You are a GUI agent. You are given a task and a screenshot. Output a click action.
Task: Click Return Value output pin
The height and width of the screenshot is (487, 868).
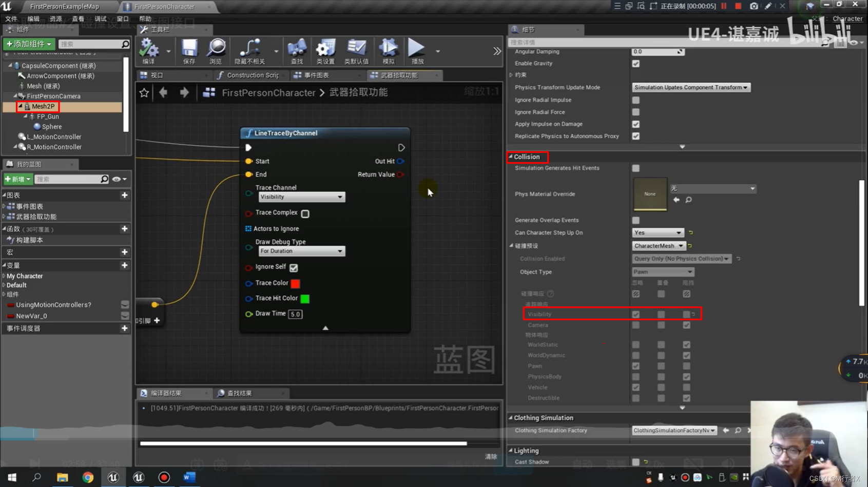tap(400, 174)
